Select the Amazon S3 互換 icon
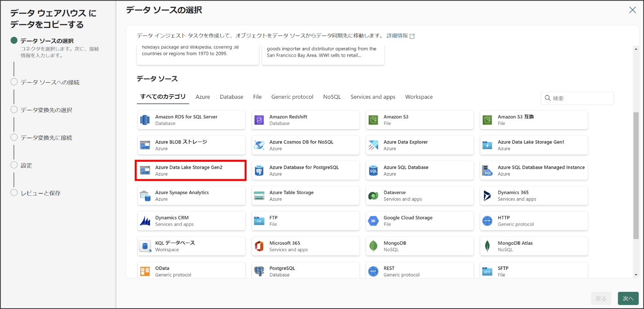 point(487,120)
